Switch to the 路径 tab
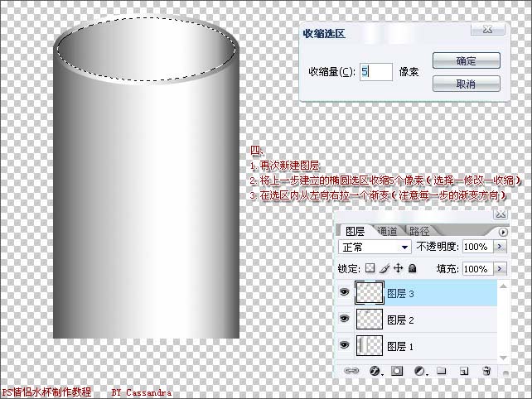Viewport: 532px width, 399px height. click(419, 231)
